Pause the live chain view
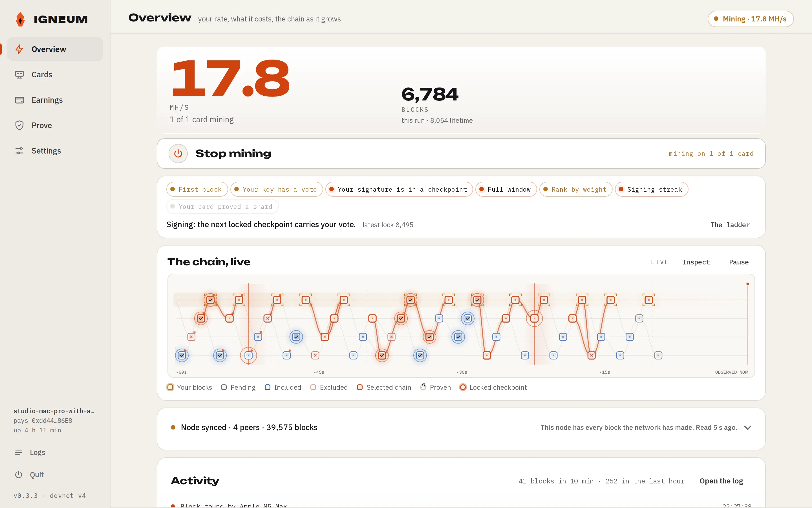Viewport: 812px width, 508px height. (x=738, y=262)
